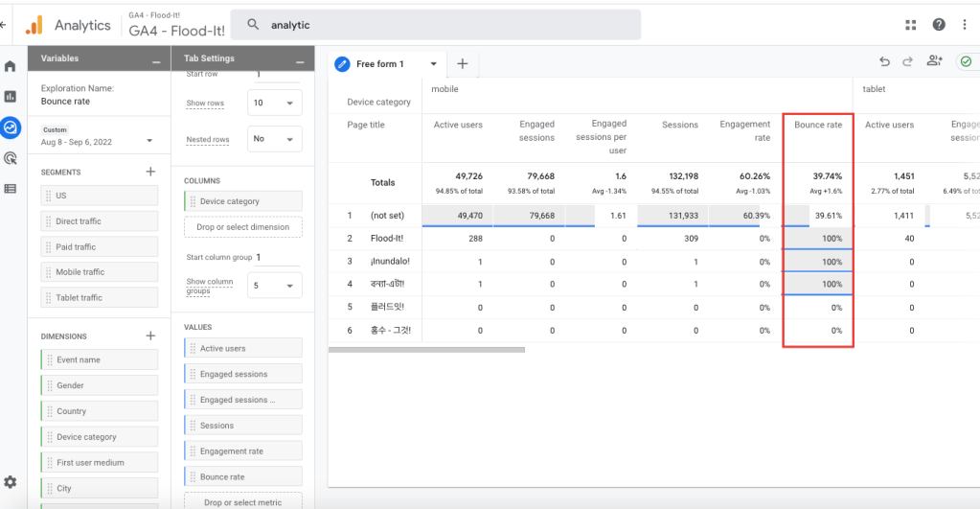Open the Configure table icon in sidebar
980x509 pixels.
click(10, 188)
